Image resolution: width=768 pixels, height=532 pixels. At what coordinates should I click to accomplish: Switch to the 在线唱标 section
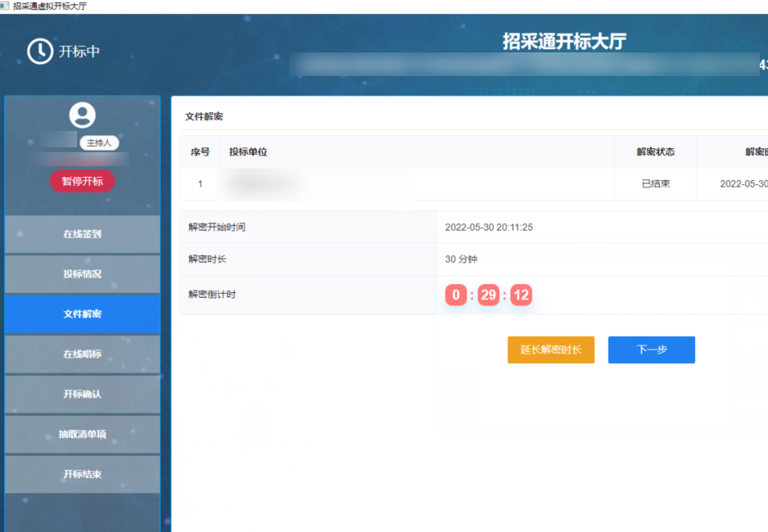pyautogui.click(x=83, y=354)
